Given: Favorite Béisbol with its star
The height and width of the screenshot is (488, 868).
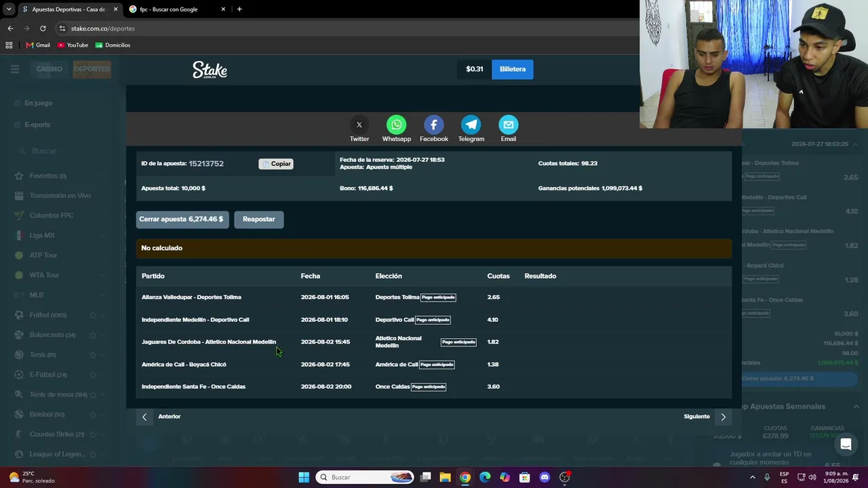Looking at the screenshot, I should 93,414.
